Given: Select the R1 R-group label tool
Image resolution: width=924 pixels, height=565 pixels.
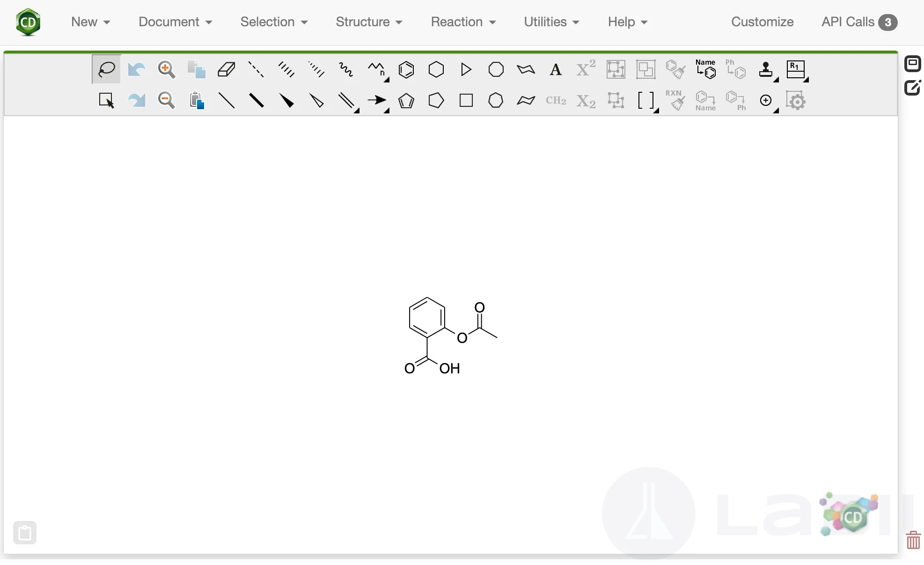Looking at the screenshot, I should click(796, 69).
